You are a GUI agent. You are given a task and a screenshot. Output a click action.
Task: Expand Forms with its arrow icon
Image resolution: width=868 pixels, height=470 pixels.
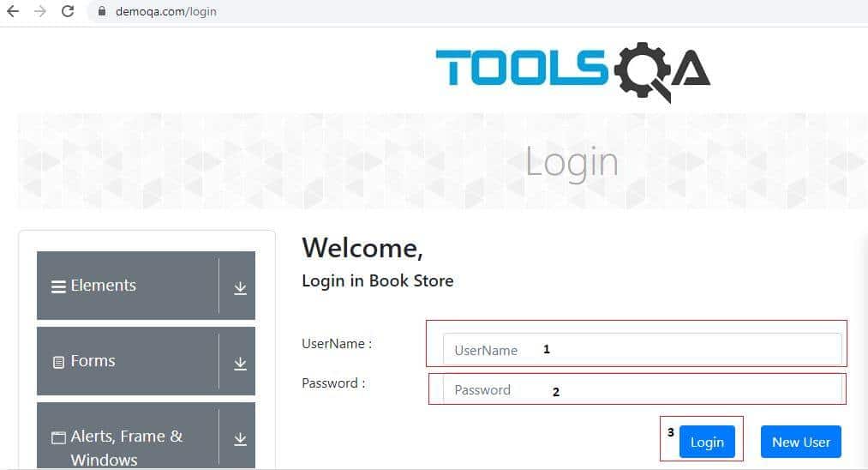tap(240, 363)
